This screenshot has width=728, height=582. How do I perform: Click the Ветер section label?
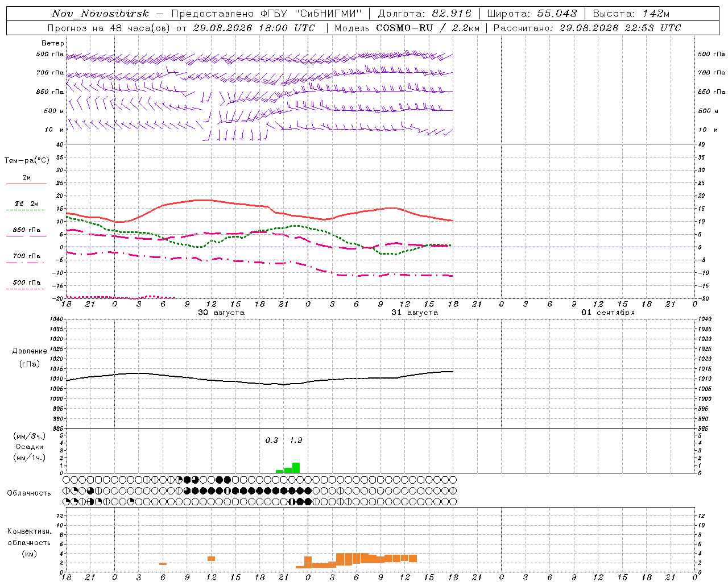[53, 43]
